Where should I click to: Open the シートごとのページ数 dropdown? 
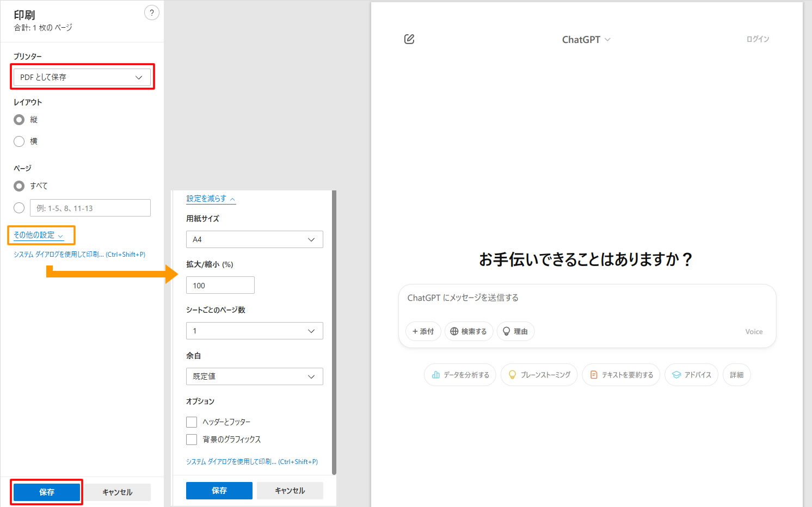click(x=255, y=331)
